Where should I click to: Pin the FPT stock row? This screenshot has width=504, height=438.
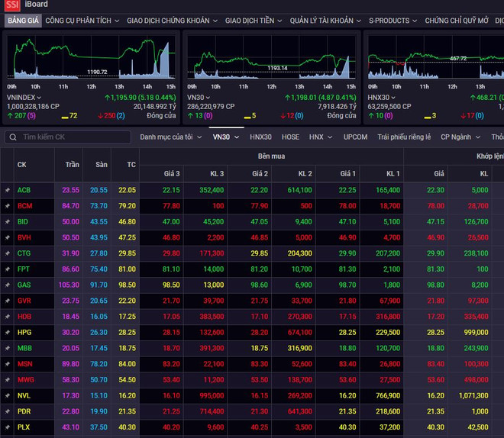7,269
